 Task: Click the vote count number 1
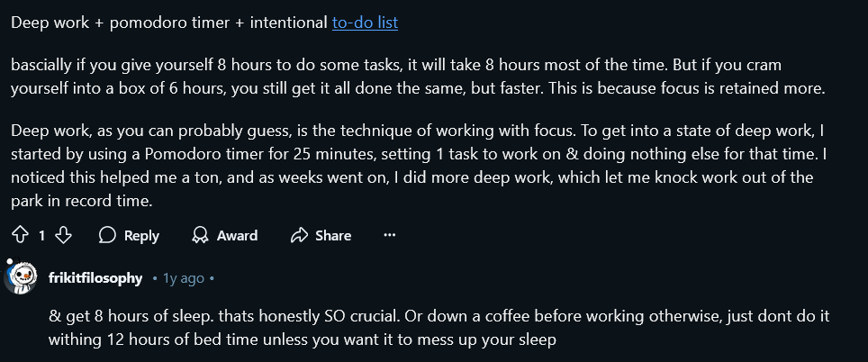tap(41, 235)
